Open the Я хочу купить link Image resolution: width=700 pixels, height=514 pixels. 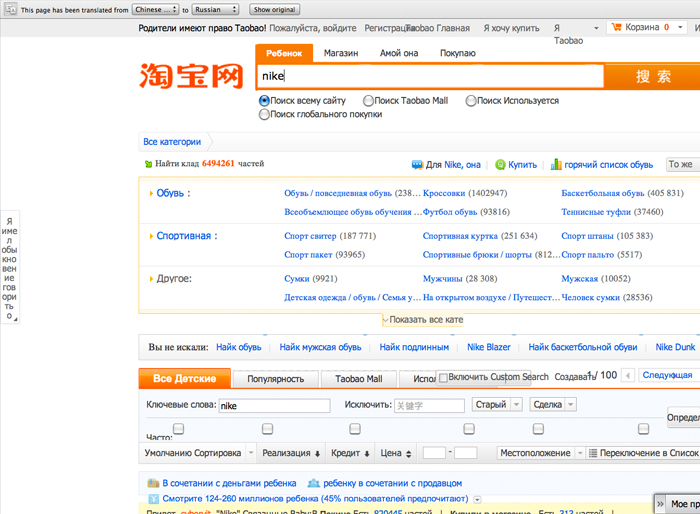point(511,28)
